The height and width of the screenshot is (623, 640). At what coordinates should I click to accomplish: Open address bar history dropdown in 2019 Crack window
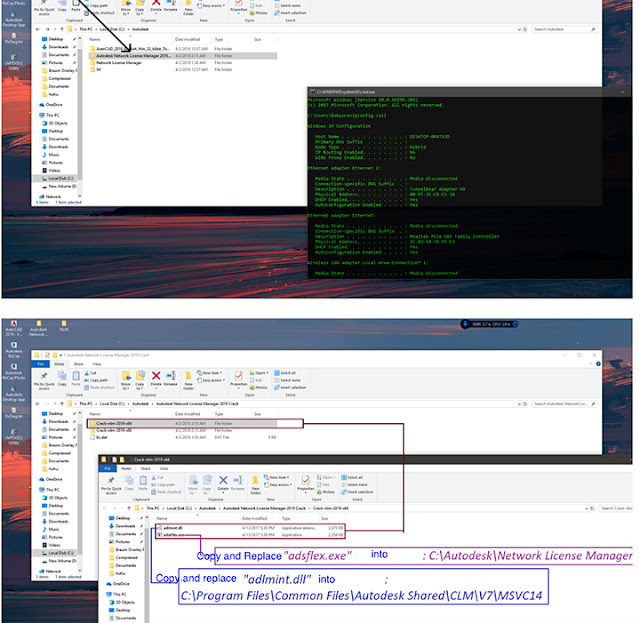pos(519,404)
